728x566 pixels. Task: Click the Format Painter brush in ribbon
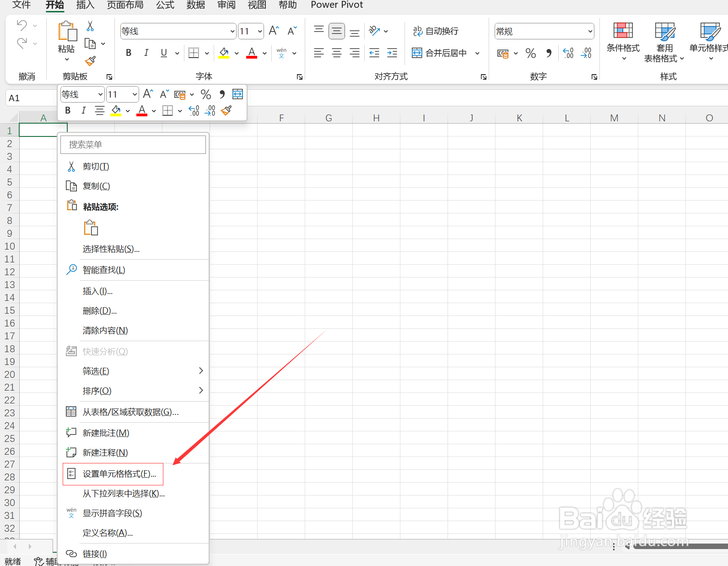click(90, 60)
